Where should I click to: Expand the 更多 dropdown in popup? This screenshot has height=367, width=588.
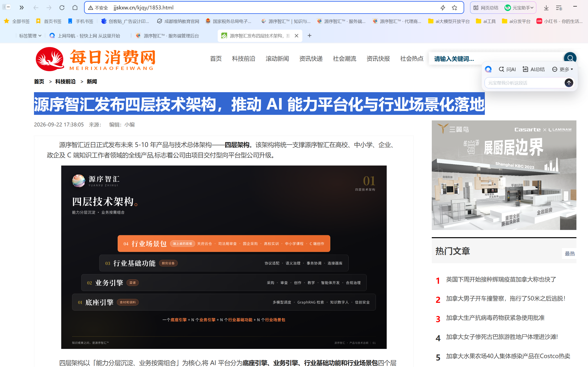coord(562,69)
